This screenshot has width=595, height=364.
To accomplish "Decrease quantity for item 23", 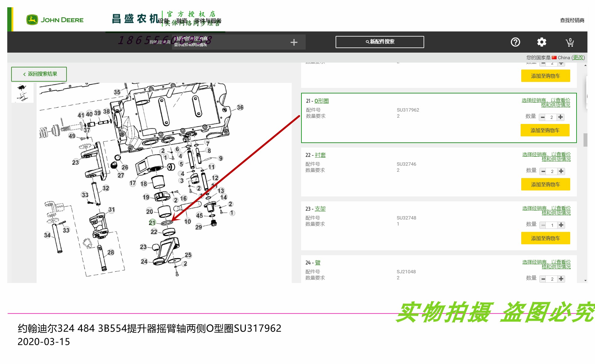I will pyautogui.click(x=543, y=225).
